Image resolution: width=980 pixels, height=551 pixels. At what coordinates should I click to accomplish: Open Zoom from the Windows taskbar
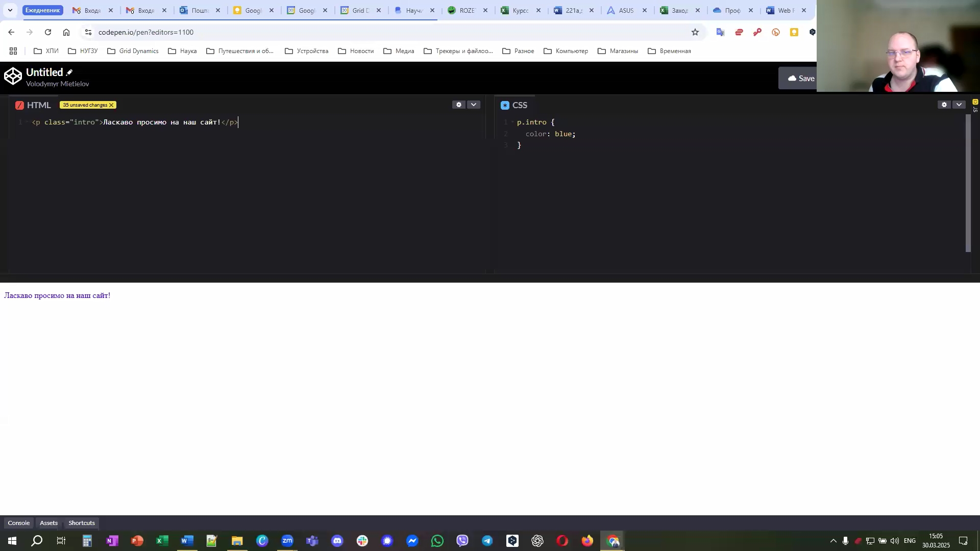click(x=287, y=541)
